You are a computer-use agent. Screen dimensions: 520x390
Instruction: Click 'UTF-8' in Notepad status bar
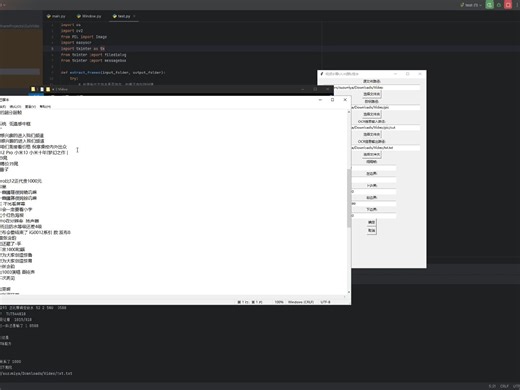coord(325,302)
